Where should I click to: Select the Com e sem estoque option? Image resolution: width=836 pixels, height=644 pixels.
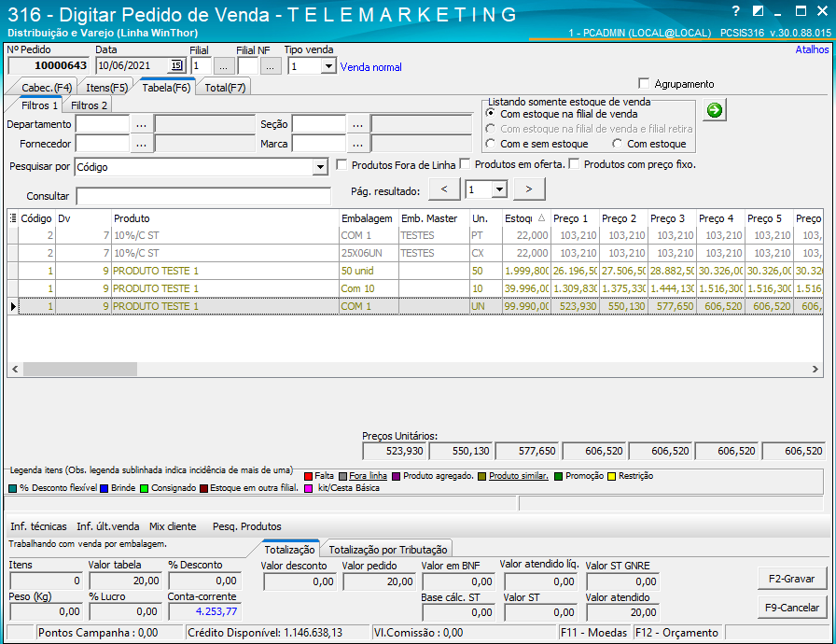(x=492, y=144)
